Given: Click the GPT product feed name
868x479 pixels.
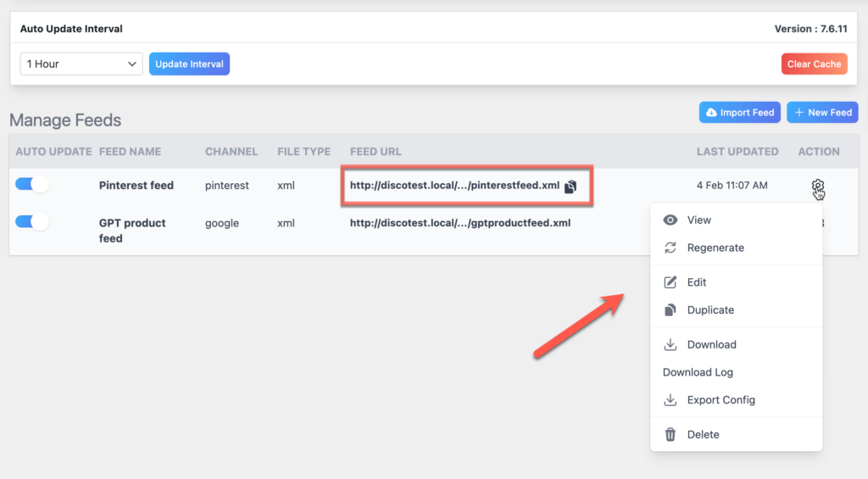Looking at the screenshot, I should (x=132, y=231).
